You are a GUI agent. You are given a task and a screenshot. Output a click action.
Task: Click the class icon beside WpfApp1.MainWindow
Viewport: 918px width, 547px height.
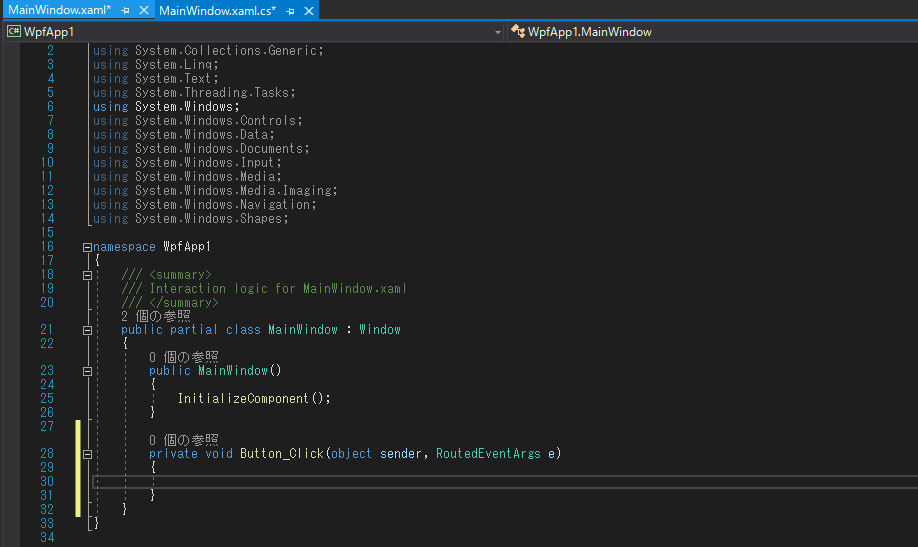(x=518, y=32)
